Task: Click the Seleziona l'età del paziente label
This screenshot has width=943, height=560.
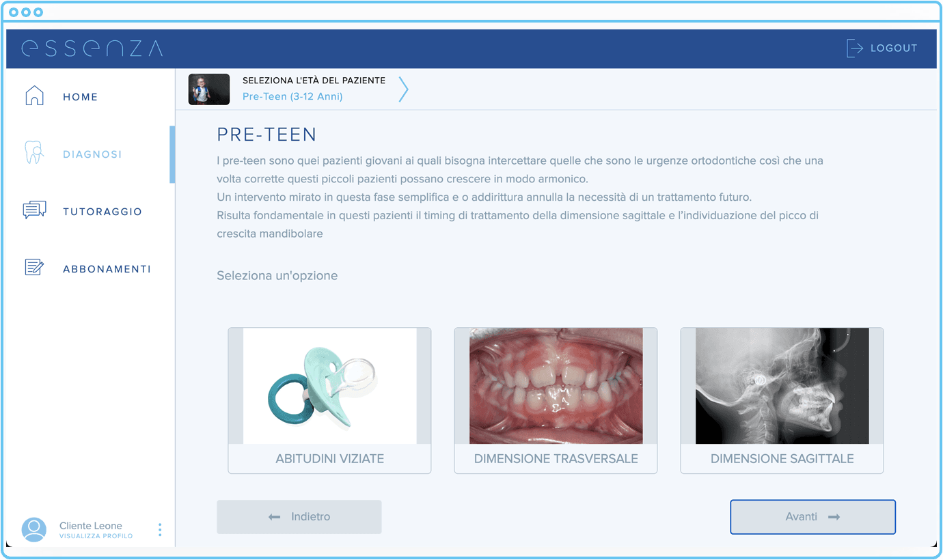Action: (314, 81)
